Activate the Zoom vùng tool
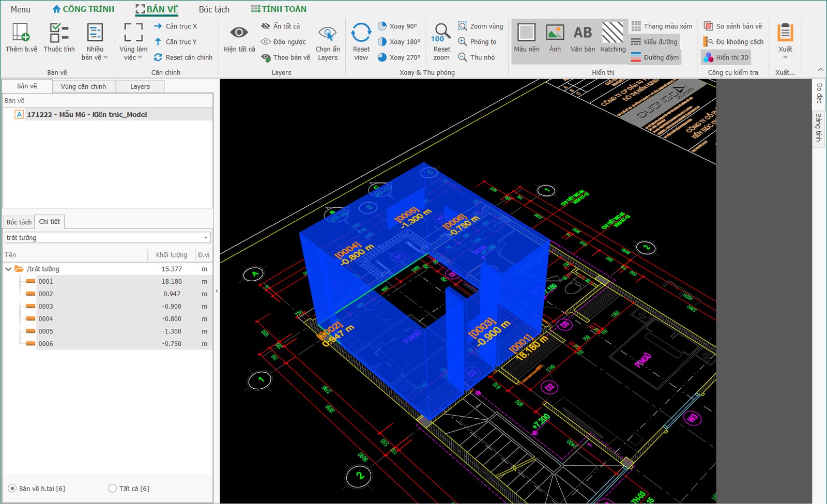This screenshot has height=504, width=827. point(480,26)
